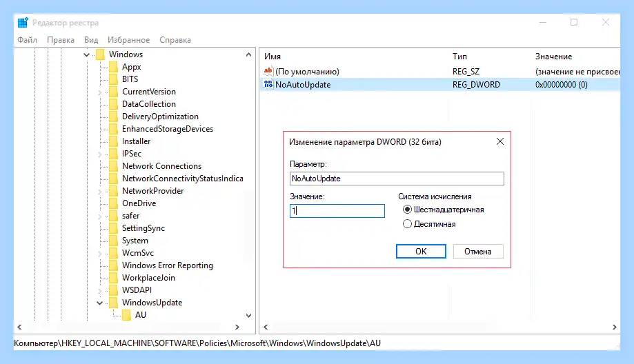Viewport: 634px width, 364px height.
Task: Click the Параметр name field
Action: coord(397,179)
